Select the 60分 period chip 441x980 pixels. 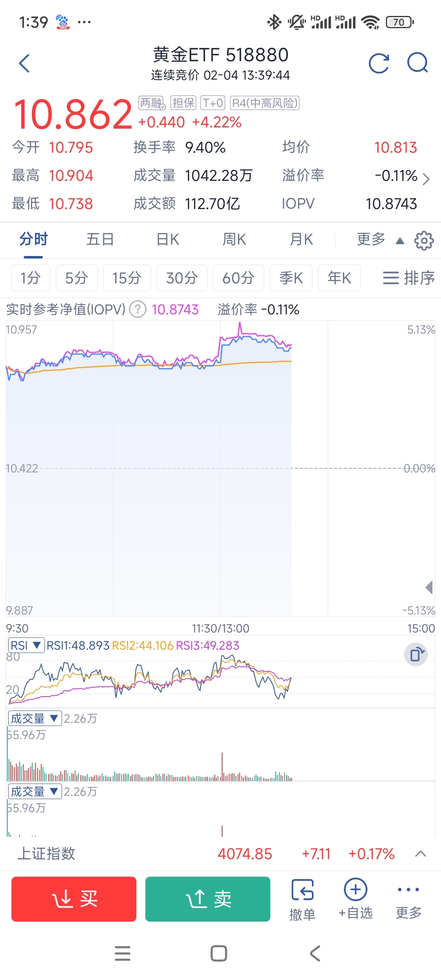click(238, 278)
